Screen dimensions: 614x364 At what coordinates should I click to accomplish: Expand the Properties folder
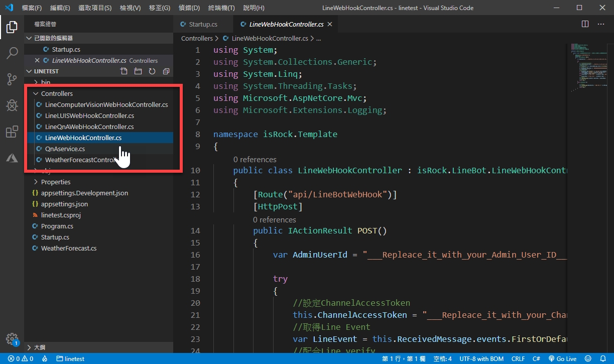[55, 182]
